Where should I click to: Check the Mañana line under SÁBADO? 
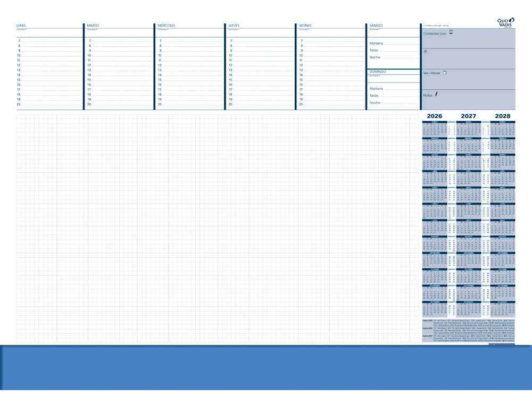pyautogui.click(x=388, y=42)
